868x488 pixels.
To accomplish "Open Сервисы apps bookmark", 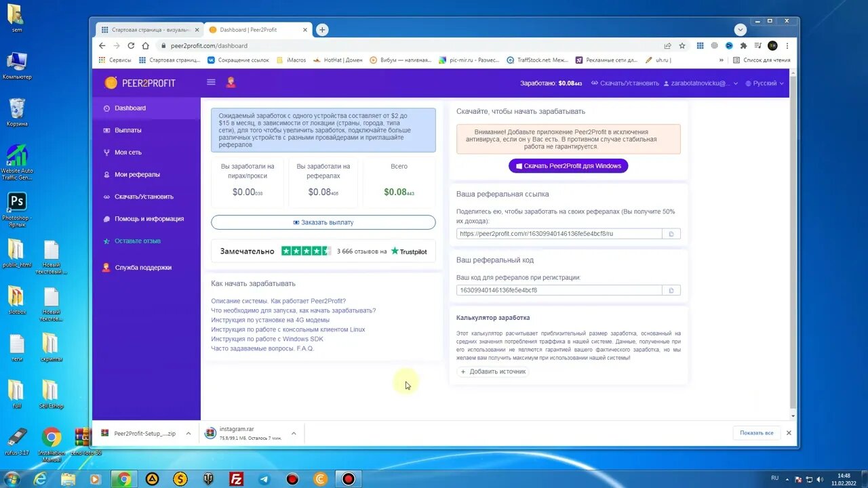I will pyautogui.click(x=115, y=60).
